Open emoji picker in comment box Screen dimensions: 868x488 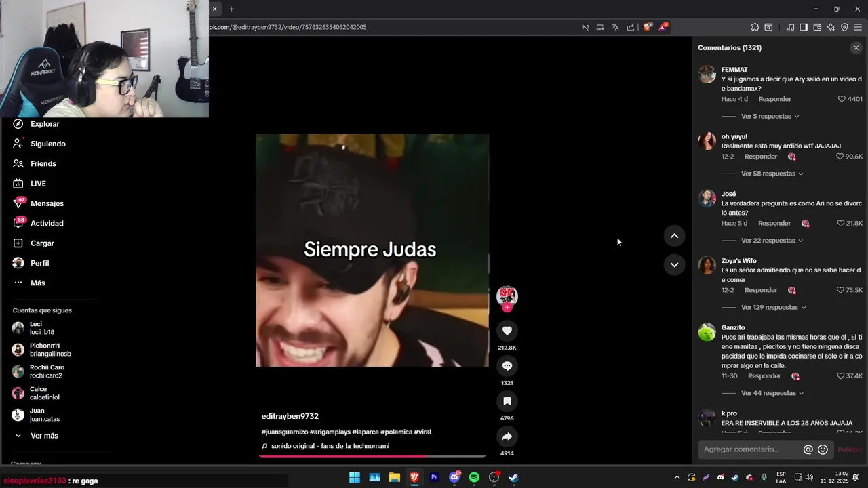(823, 449)
